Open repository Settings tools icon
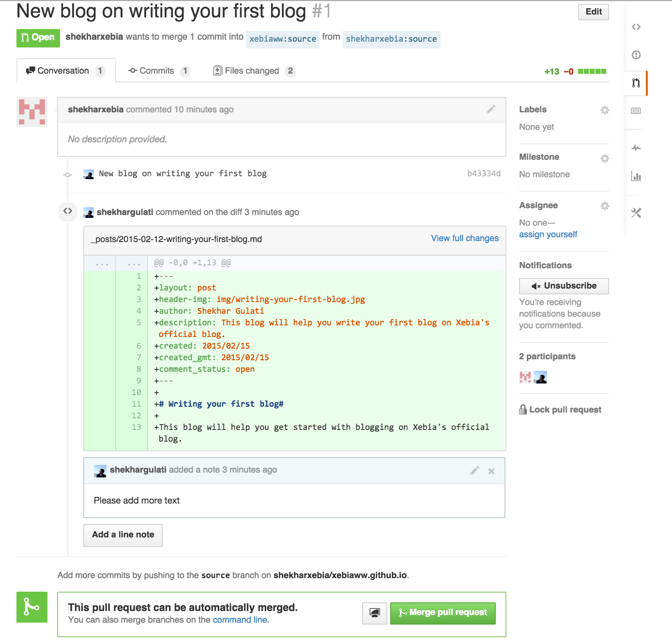 [636, 213]
